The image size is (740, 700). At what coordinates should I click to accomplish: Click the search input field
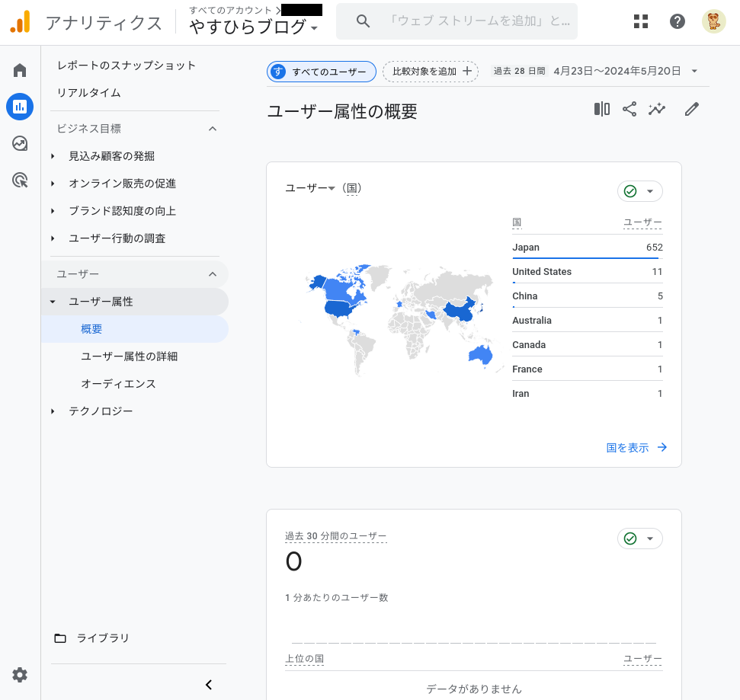479,21
